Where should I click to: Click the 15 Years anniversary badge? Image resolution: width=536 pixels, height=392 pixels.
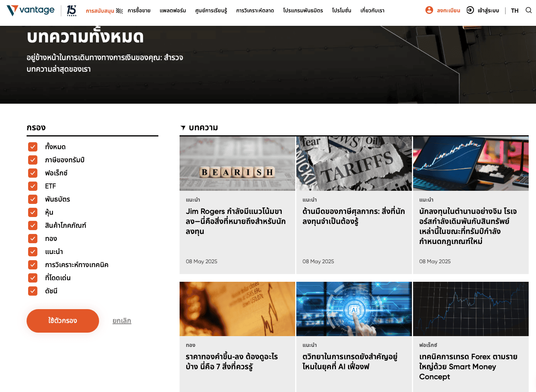(x=72, y=10)
